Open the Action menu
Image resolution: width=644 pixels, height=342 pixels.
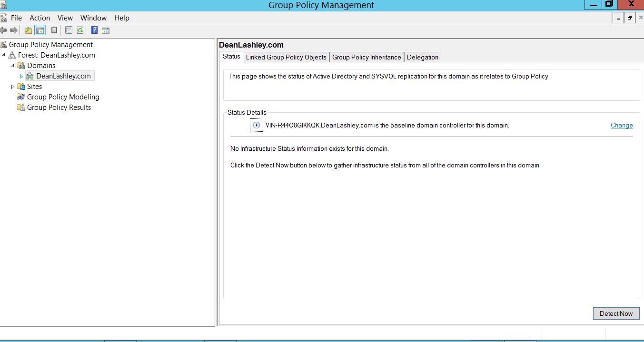[40, 18]
